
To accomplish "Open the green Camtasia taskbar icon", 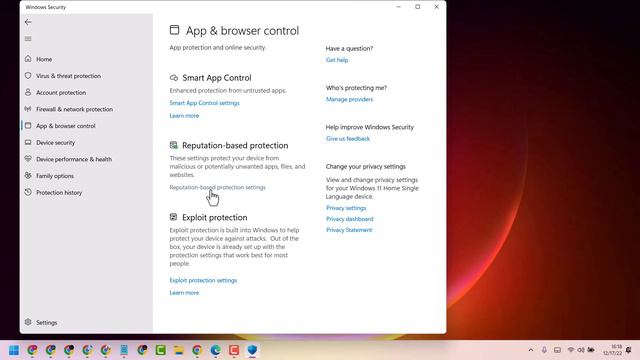I will click(x=160, y=350).
